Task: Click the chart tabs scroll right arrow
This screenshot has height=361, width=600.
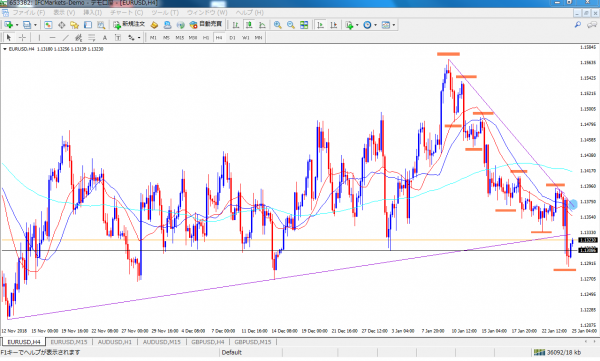Action: coord(595,341)
